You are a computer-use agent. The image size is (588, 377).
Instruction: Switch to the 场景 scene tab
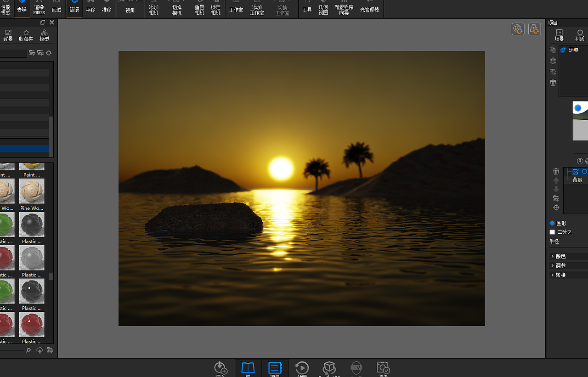click(559, 35)
